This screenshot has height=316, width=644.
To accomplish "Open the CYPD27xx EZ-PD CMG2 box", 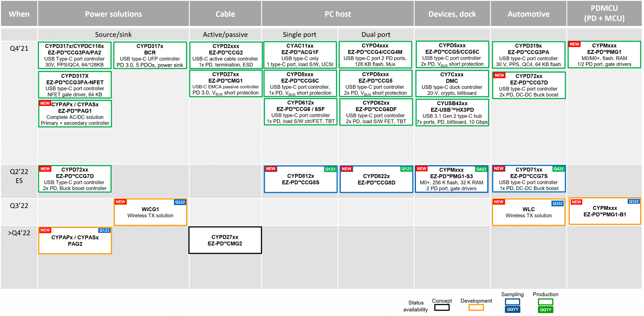I will click(225, 240).
